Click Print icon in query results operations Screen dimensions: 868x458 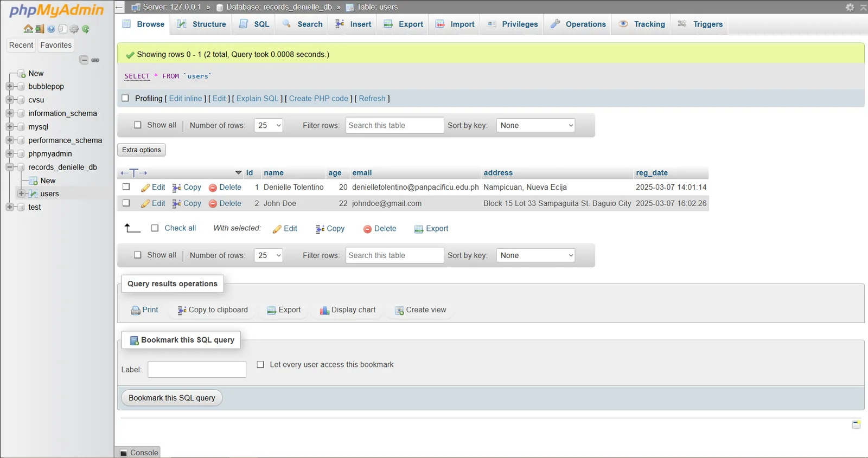(x=136, y=311)
